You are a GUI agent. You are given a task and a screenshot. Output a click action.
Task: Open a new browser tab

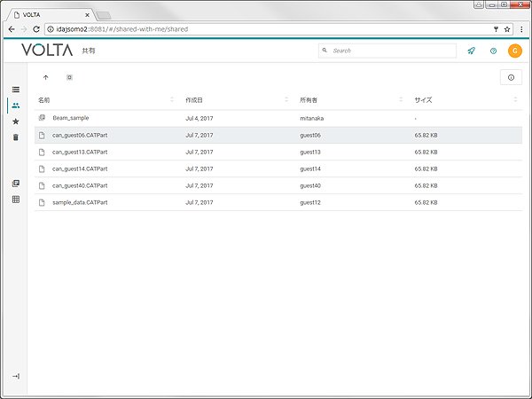(x=104, y=15)
